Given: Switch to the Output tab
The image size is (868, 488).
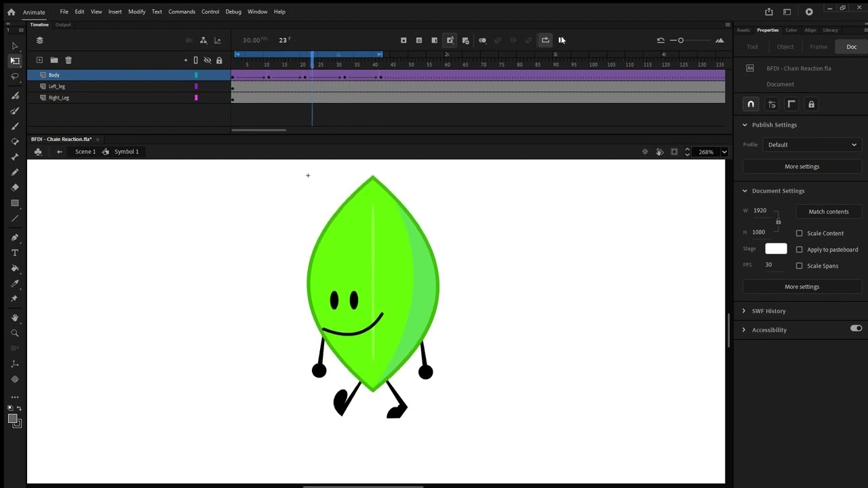Looking at the screenshot, I should click(x=63, y=25).
